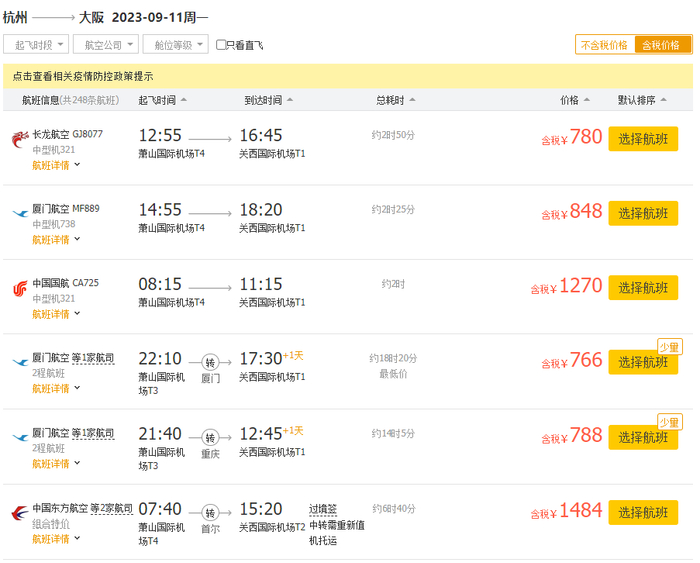Click the 转 transfer icon for 厦门 layover
The height and width of the screenshot is (563, 700).
click(x=210, y=362)
